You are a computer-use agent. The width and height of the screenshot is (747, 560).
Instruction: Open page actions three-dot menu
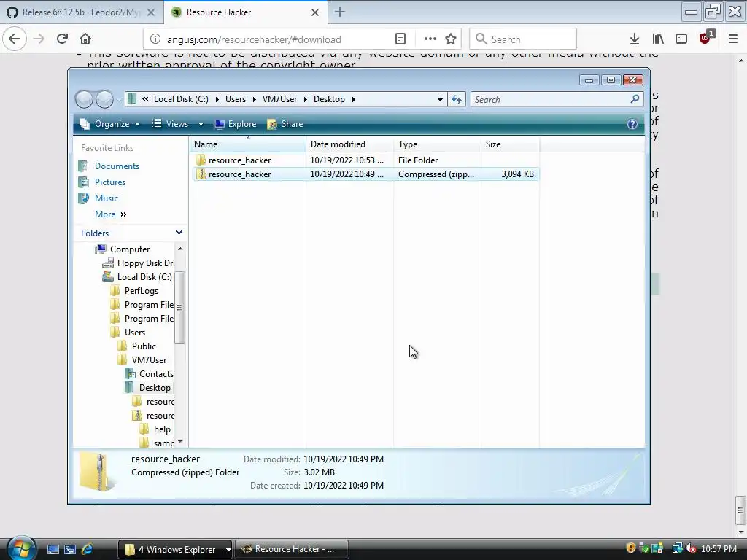click(x=430, y=39)
